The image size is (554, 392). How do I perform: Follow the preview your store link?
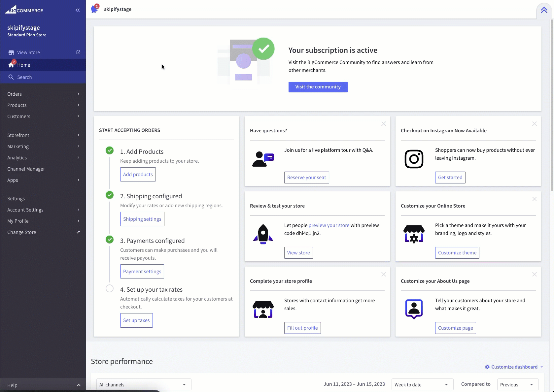[x=329, y=225]
